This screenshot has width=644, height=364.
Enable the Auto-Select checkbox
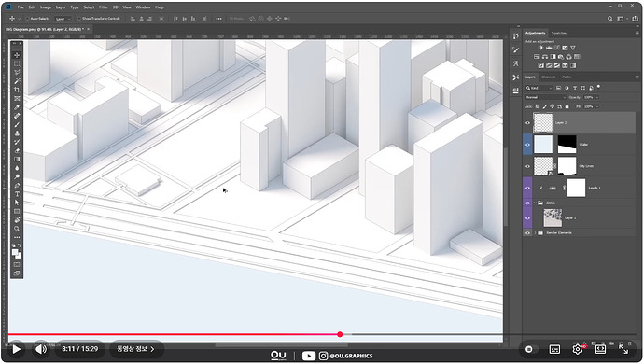(x=27, y=19)
